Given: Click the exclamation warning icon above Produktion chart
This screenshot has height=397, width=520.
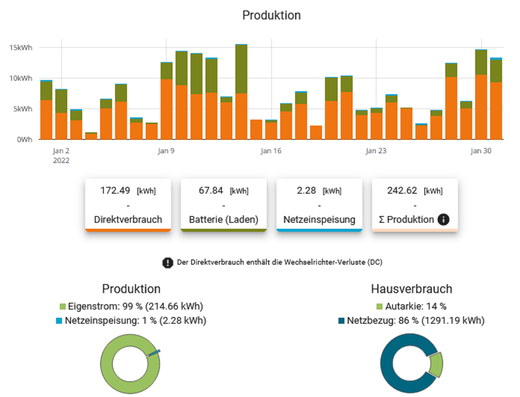Looking at the screenshot, I should [167, 263].
